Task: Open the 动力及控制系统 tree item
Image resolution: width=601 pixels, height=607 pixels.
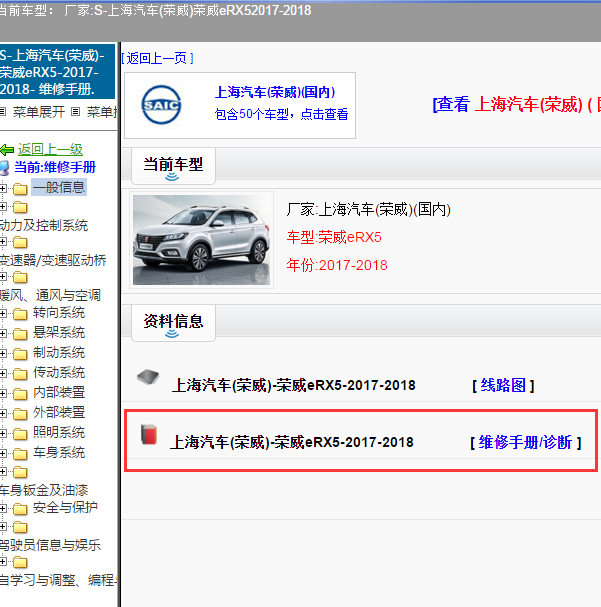Action: click(x=44, y=225)
